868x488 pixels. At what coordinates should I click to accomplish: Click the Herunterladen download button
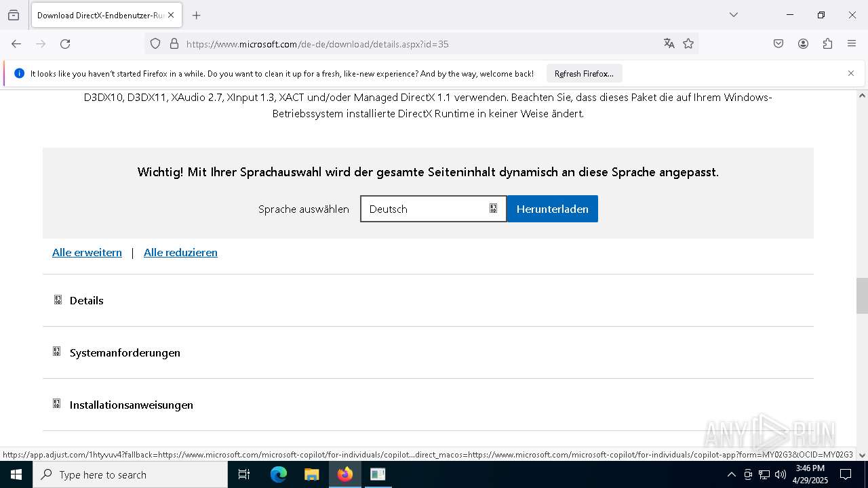click(553, 209)
